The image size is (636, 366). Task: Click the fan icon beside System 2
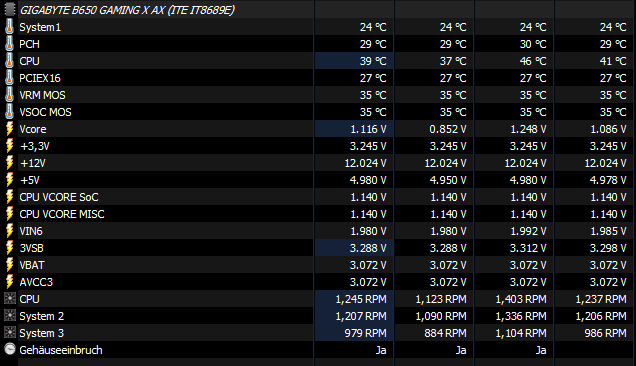[10, 316]
